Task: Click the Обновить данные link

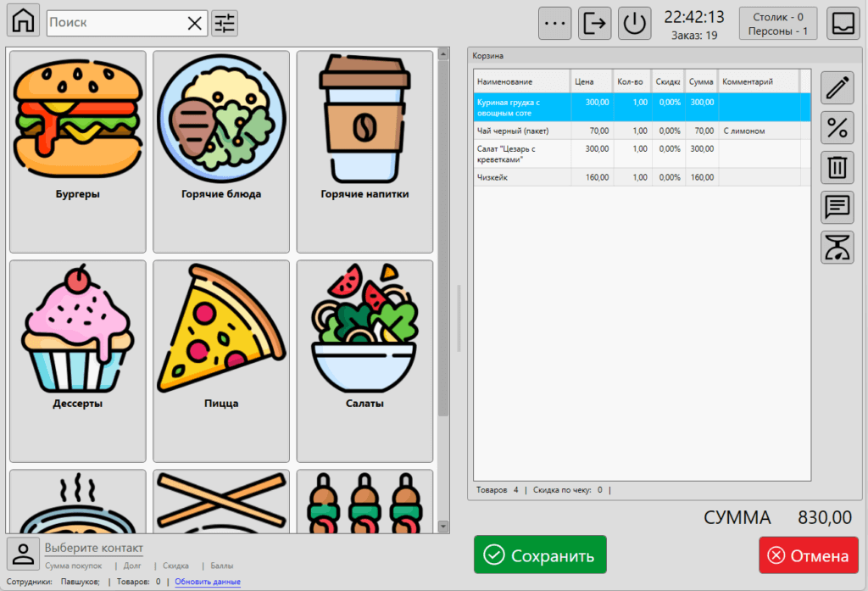Action: coord(208,582)
